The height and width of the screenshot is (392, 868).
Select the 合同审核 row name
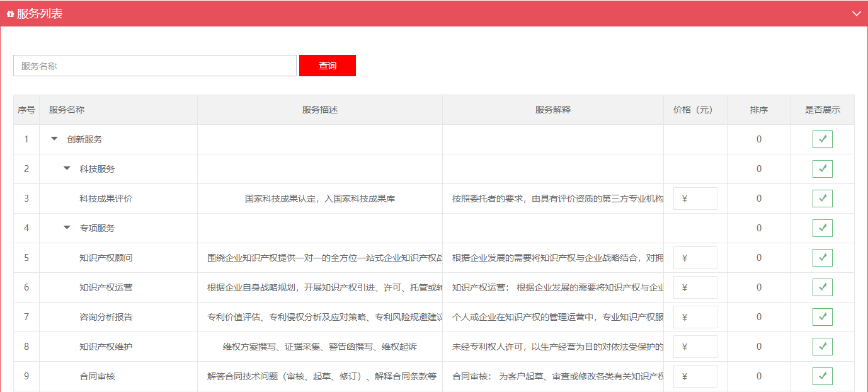pyautogui.click(x=97, y=376)
